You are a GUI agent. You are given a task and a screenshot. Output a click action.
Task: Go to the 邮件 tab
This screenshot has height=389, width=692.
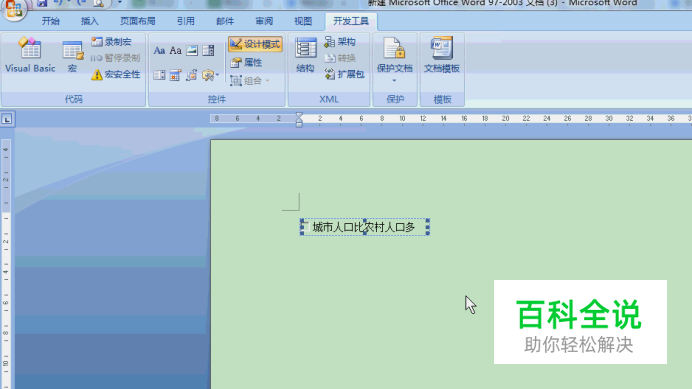225,21
